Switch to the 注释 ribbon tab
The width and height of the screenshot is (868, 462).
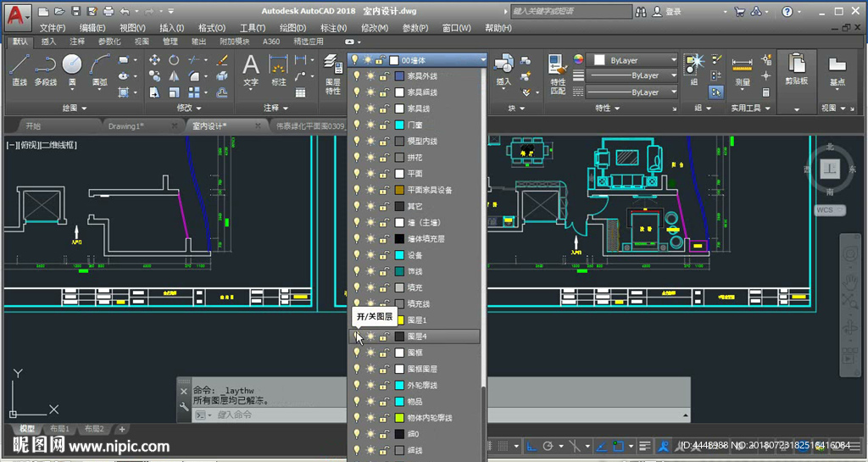77,42
